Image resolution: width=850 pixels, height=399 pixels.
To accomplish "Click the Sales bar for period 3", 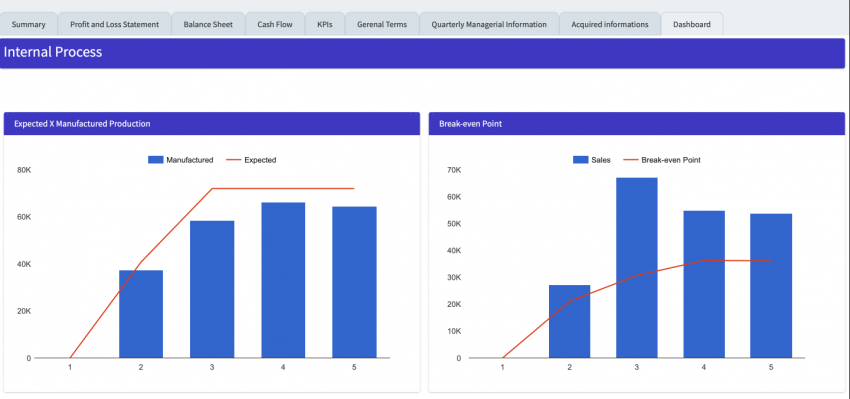I will (636, 268).
